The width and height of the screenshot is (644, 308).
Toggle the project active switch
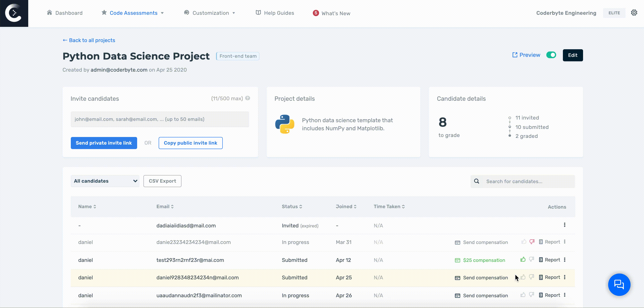pyautogui.click(x=551, y=55)
